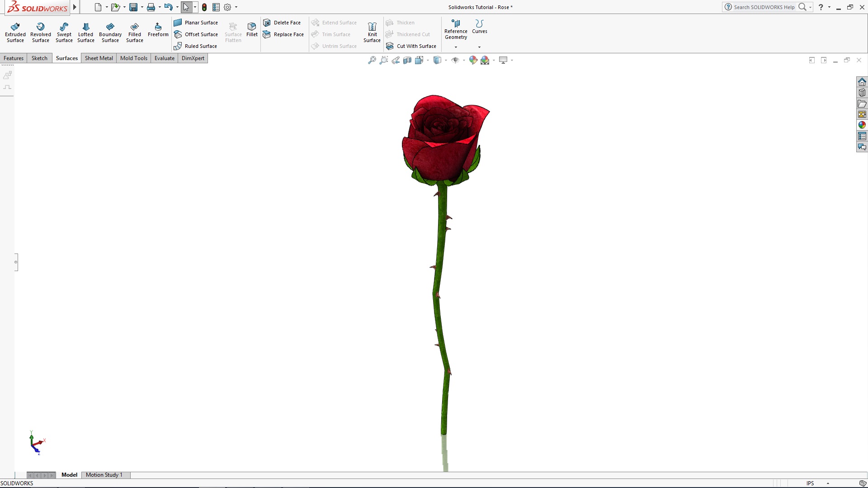Select the Revolved Surface tool
This screenshot has width=868, height=488.
(40, 32)
